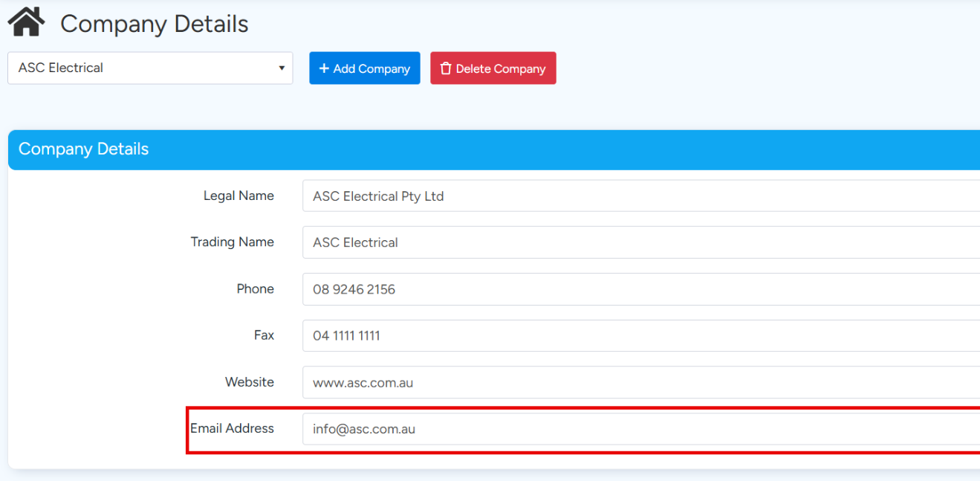Click the Email Address label
980x481 pixels.
pyautogui.click(x=232, y=428)
